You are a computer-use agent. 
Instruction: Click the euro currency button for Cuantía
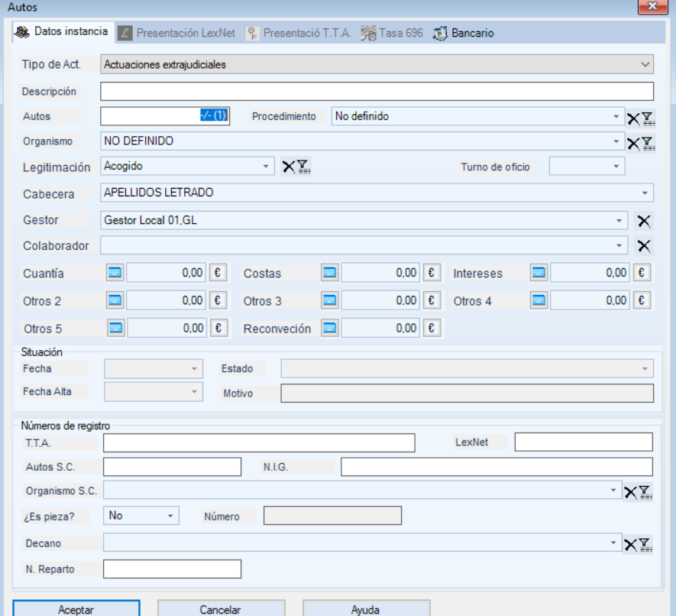[x=218, y=273]
